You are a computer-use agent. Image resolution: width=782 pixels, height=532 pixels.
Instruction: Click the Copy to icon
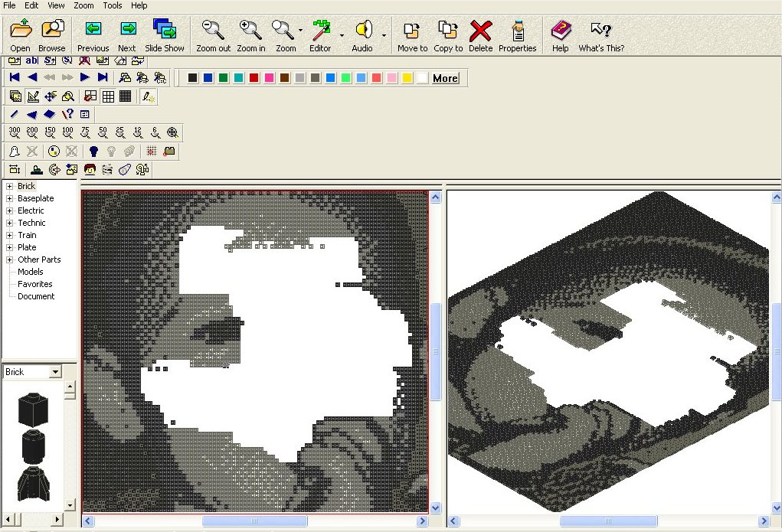(447, 30)
